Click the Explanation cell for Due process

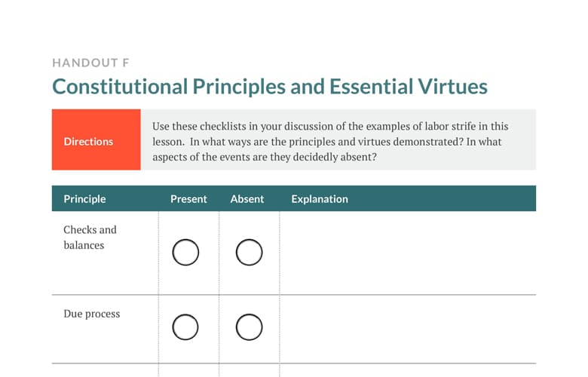[408, 329]
